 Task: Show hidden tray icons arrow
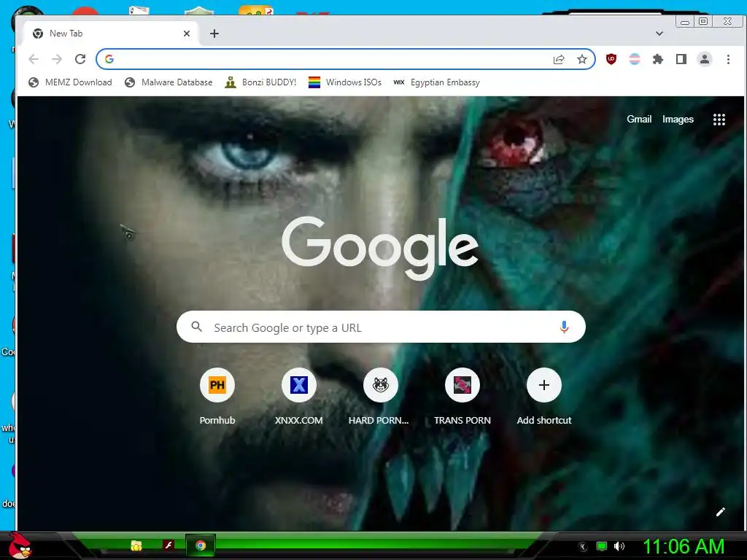tap(583, 547)
